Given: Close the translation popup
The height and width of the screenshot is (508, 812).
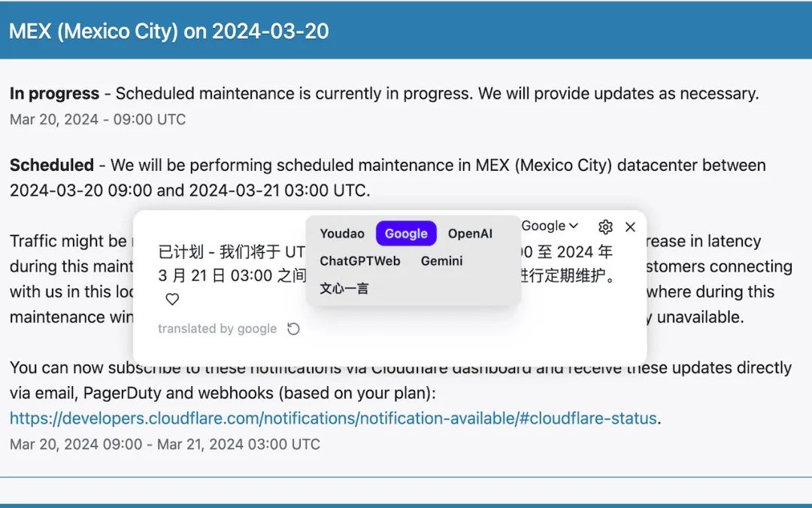Looking at the screenshot, I should pyautogui.click(x=631, y=227).
